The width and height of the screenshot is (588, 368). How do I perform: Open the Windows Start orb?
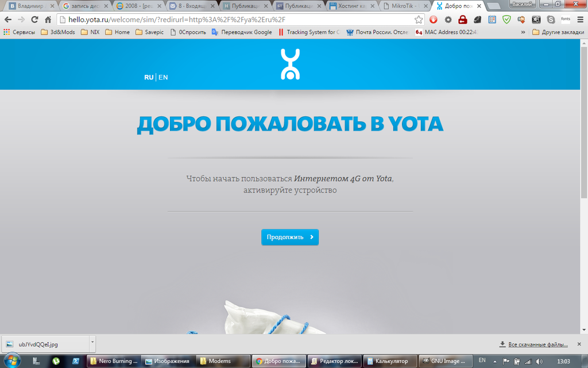pos(11,361)
